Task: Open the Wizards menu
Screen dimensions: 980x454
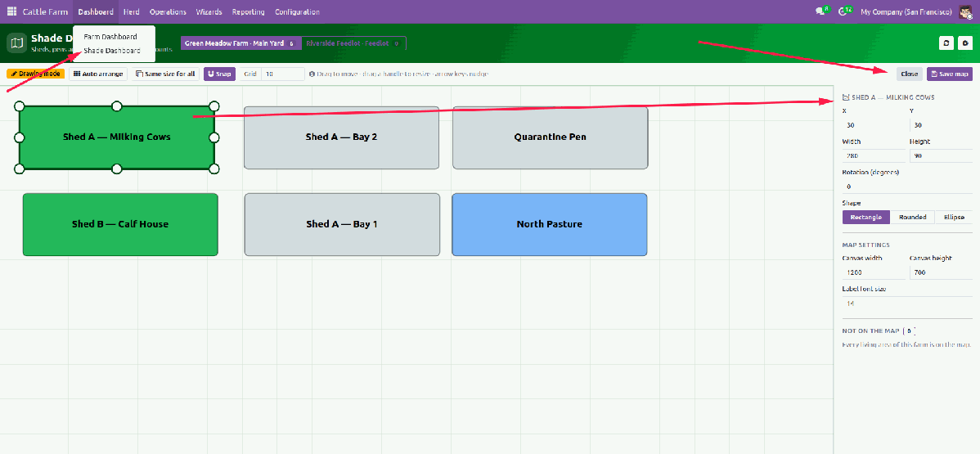Action: point(209,12)
